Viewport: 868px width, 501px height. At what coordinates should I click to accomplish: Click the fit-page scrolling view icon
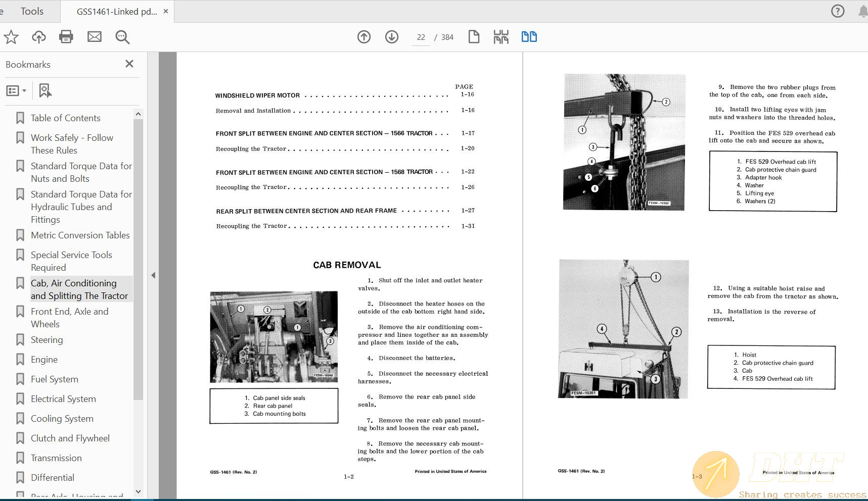coord(501,37)
